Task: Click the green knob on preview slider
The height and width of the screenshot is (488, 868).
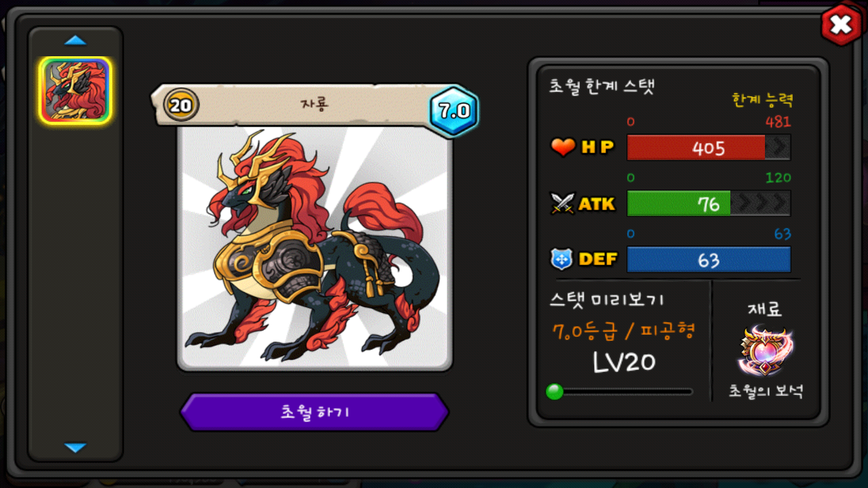Action: (x=555, y=392)
